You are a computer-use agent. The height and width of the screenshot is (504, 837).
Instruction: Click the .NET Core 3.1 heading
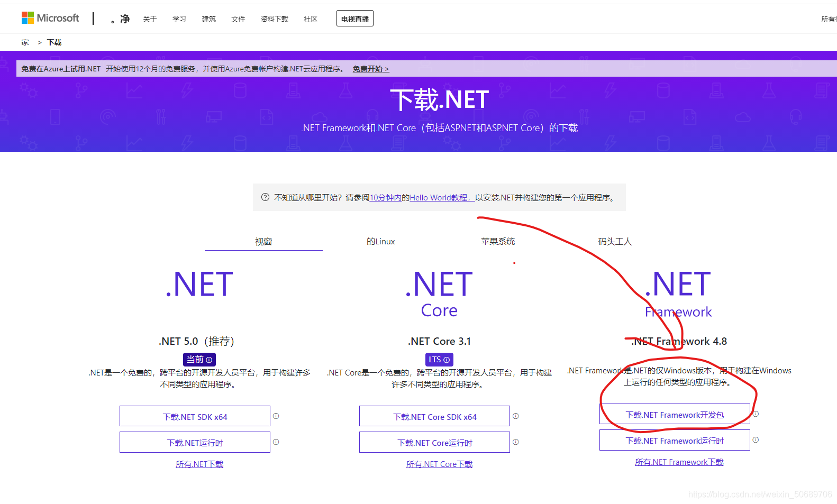click(x=439, y=341)
